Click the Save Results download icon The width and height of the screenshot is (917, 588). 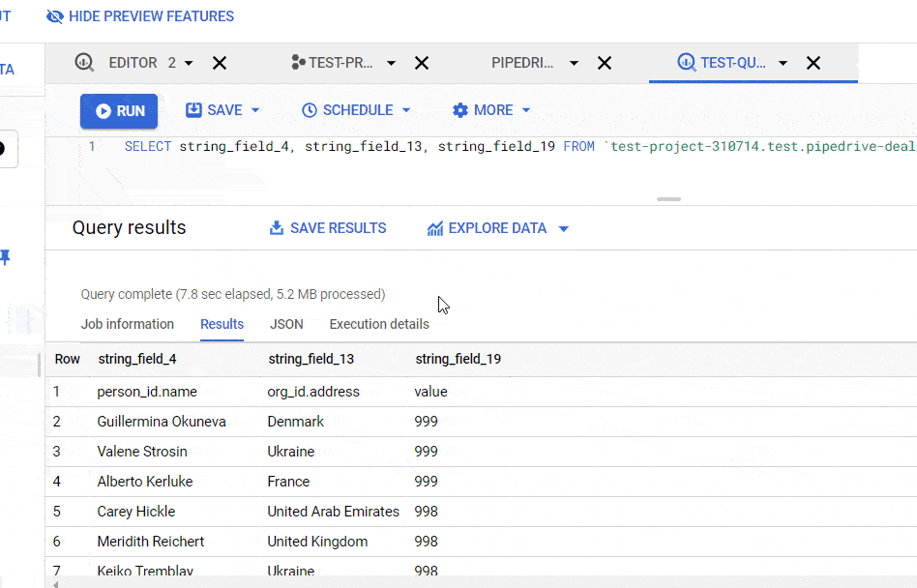click(x=276, y=228)
